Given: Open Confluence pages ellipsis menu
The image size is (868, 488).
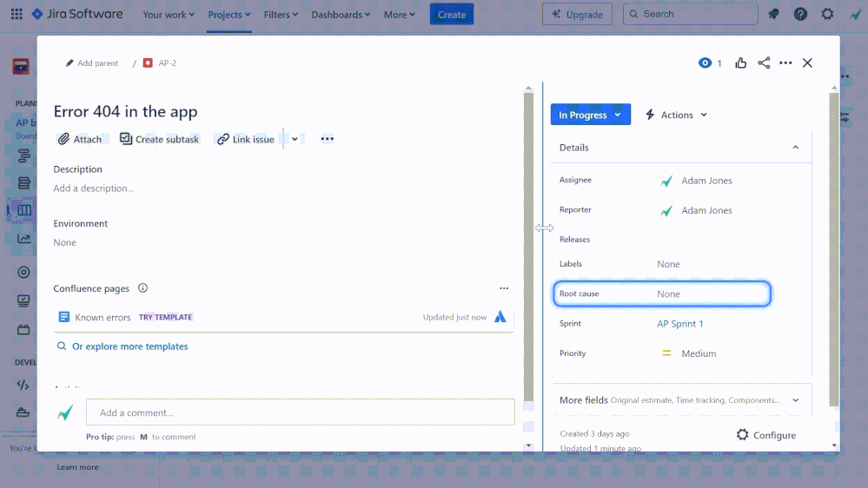Looking at the screenshot, I should click(x=504, y=288).
